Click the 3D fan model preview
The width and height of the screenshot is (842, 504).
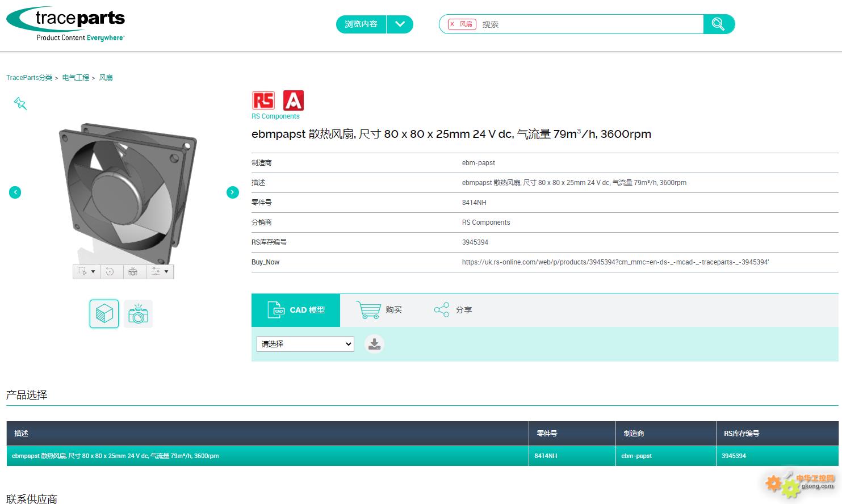[x=128, y=193]
